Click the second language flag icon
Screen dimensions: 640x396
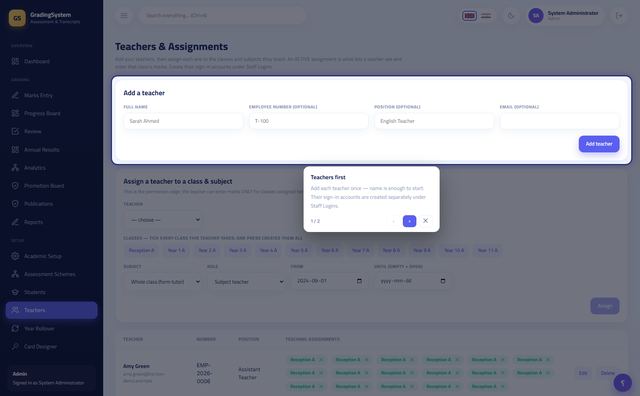tap(486, 16)
